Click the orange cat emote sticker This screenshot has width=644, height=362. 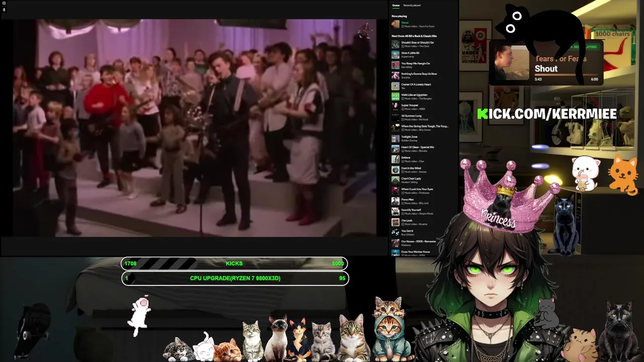623,174
